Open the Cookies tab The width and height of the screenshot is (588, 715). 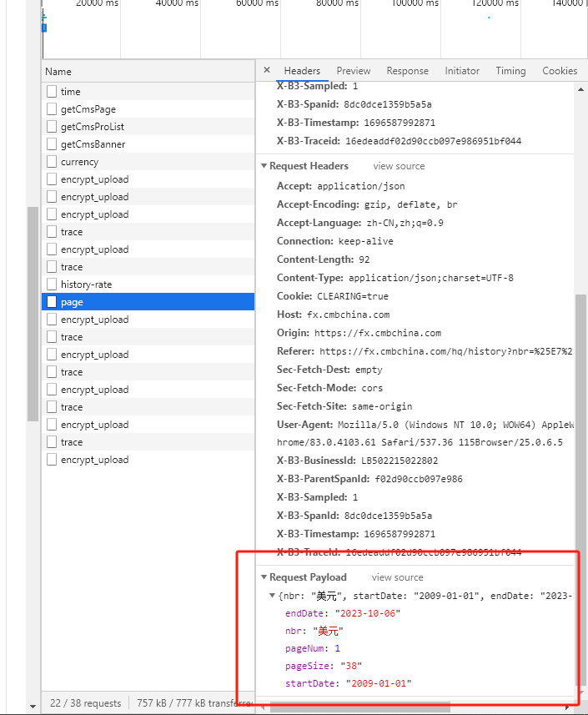coord(560,71)
